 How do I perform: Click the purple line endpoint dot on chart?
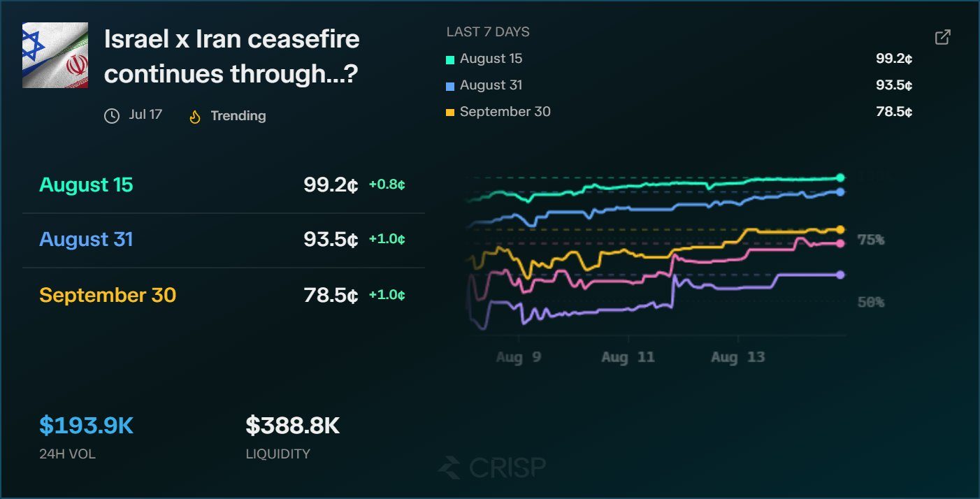[840, 275]
